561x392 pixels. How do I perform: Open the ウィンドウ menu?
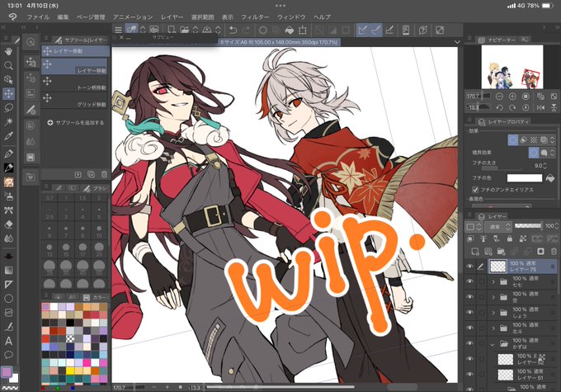pyautogui.click(x=291, y=17)
